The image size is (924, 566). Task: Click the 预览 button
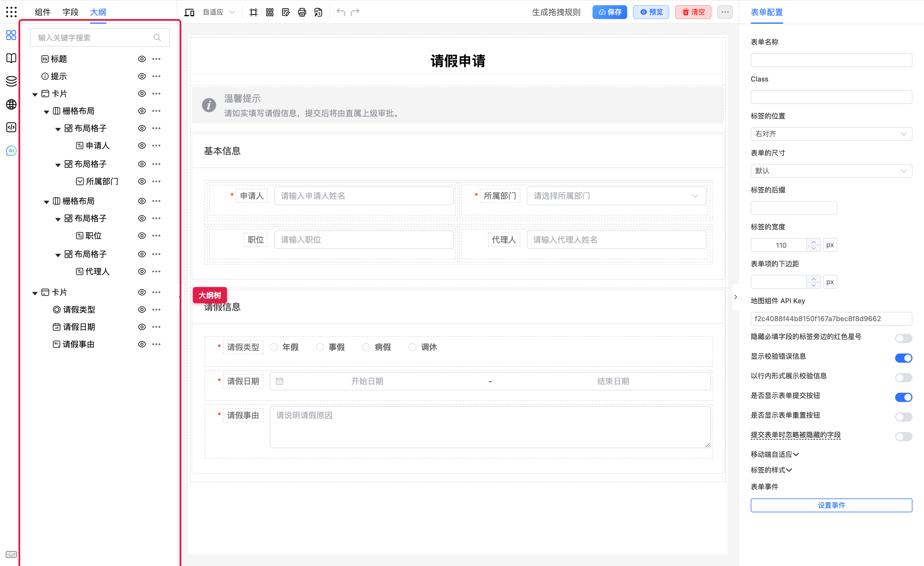click(651, 12)
